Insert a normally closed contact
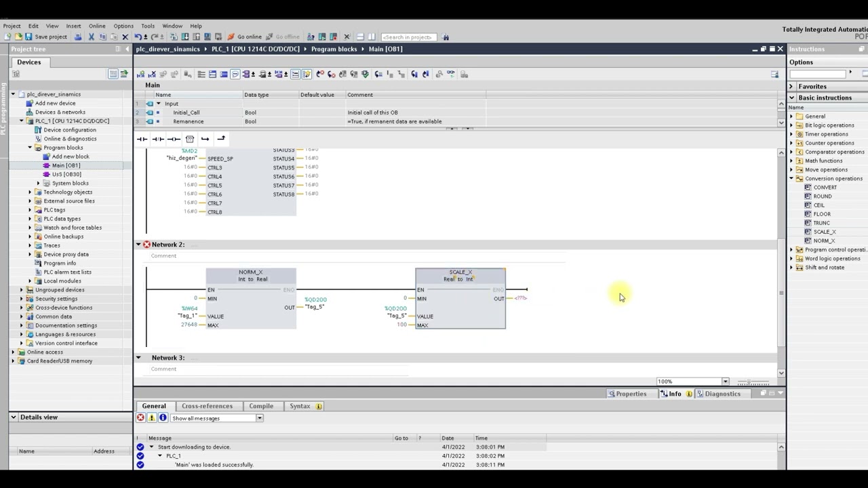The height and width of the screenshot is (488, 868). [157, 139]
